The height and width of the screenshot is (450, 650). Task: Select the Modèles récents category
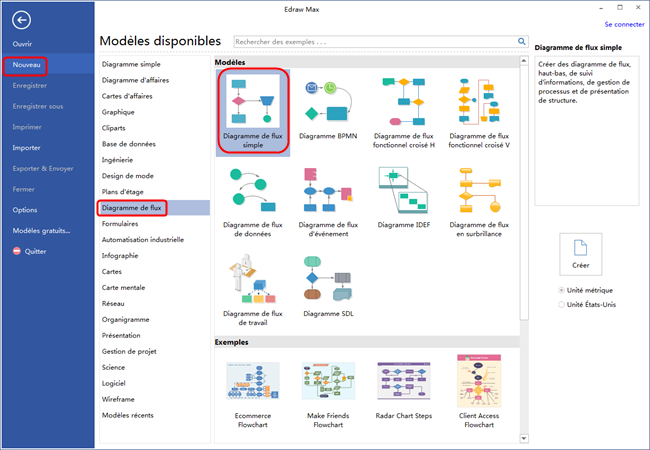(128, 415)
